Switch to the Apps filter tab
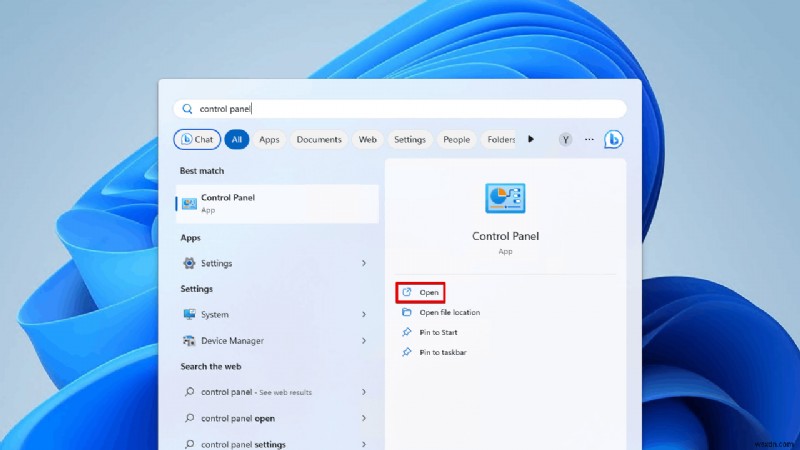Image resolution: width=800 pixels, height=450 pixels. pyautogui.click(x=269, y=139)
